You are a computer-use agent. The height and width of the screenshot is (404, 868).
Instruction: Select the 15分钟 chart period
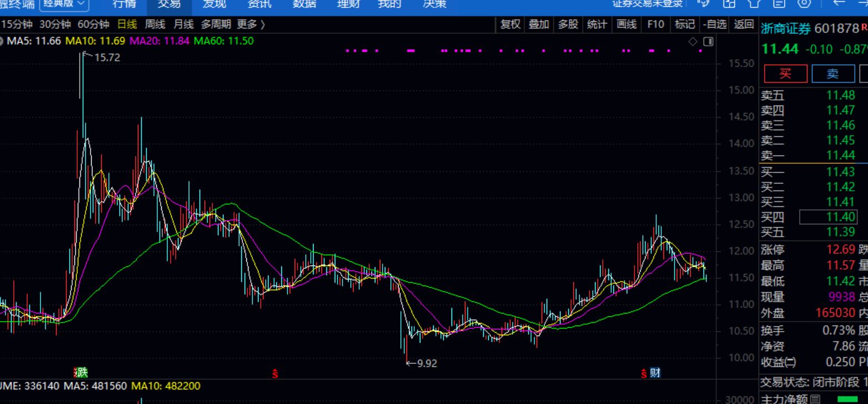(x=16, y=24)
